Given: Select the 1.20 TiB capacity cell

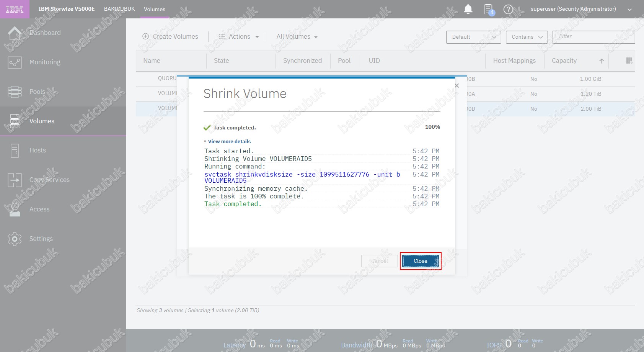Looking at the screenshot, I should 591,94.
